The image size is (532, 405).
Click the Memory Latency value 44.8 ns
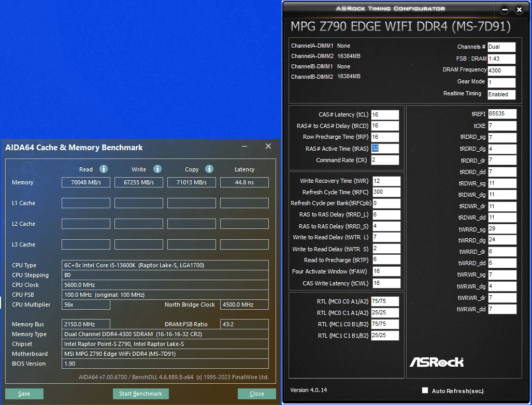coord(245,182)
